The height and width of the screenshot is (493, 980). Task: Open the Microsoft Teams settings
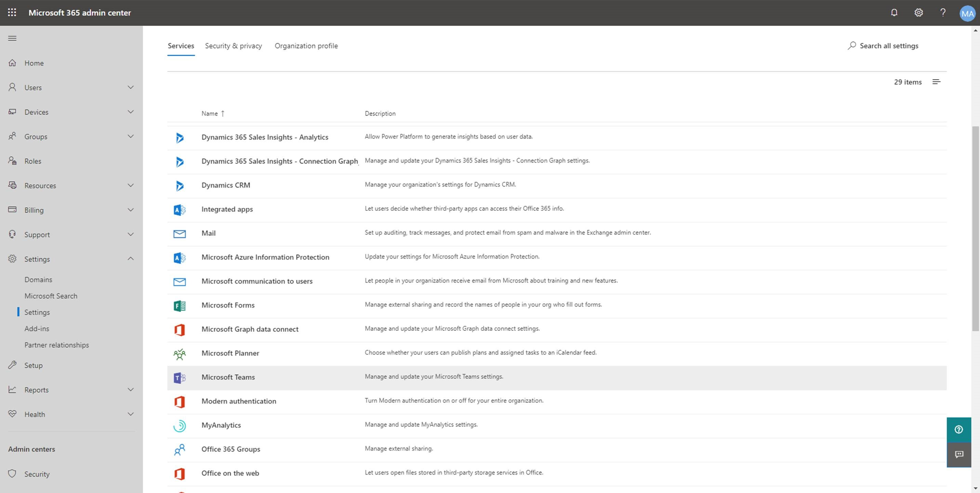click(x=227, y=376)
